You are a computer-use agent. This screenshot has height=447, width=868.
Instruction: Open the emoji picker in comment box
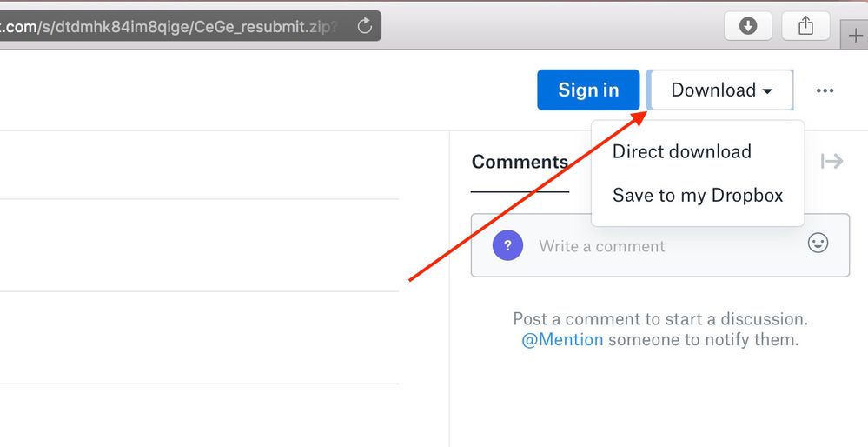click(818, 243)
